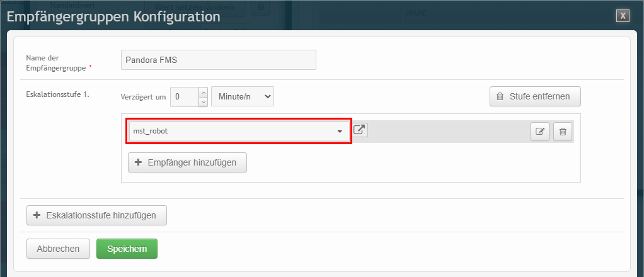This screenshot has height=277, width=644.
Task: Click Wert setzen/ändern in background window
Action: (194, 7)
